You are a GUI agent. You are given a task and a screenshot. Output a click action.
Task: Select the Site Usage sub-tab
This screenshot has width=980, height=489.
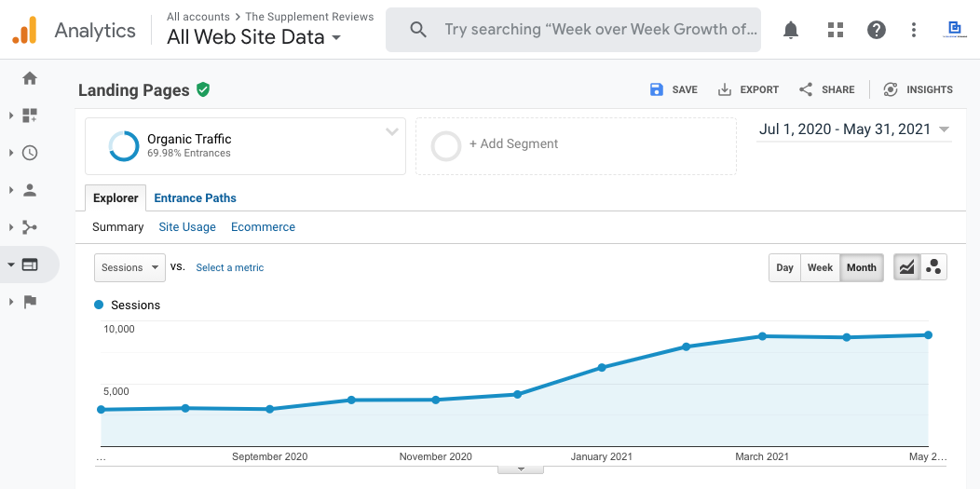pos(187,226)
